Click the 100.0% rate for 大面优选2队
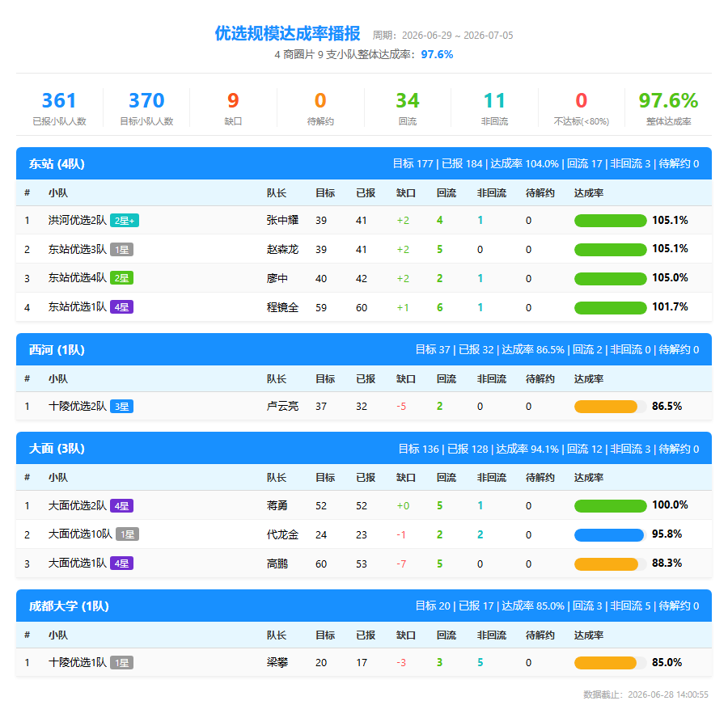728x726 pixels. 670,504
